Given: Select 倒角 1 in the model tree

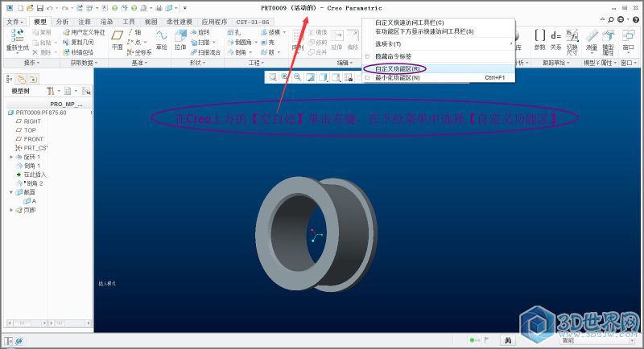Looking at the screenshot, I should [x=31, y=166].
